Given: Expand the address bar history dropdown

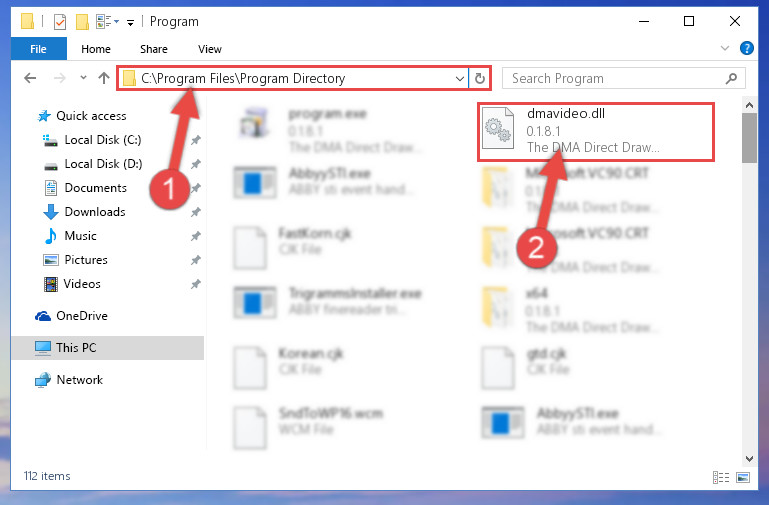Looking at the screenshot, I should [460, 78].
